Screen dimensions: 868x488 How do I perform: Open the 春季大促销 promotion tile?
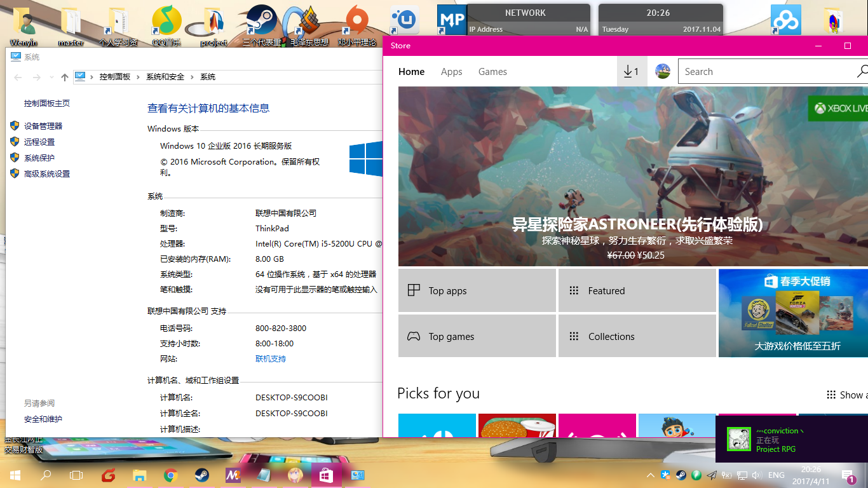(x=793, y=313)
